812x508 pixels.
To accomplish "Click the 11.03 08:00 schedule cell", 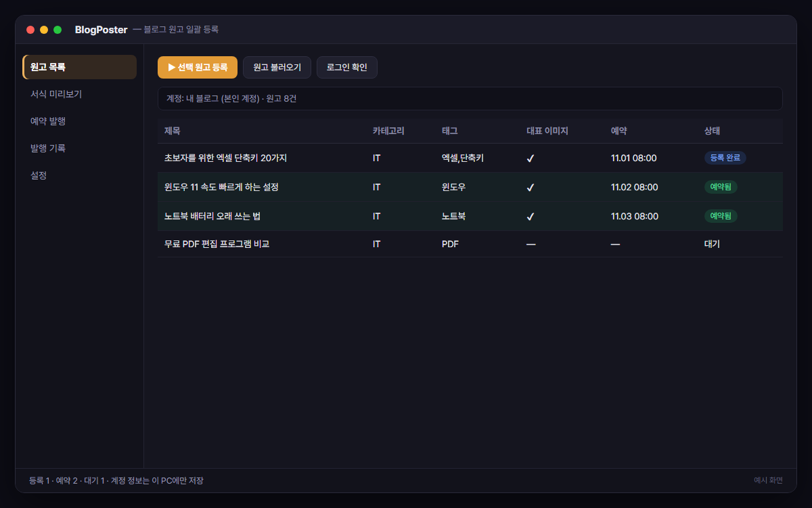I will [634, 216].
